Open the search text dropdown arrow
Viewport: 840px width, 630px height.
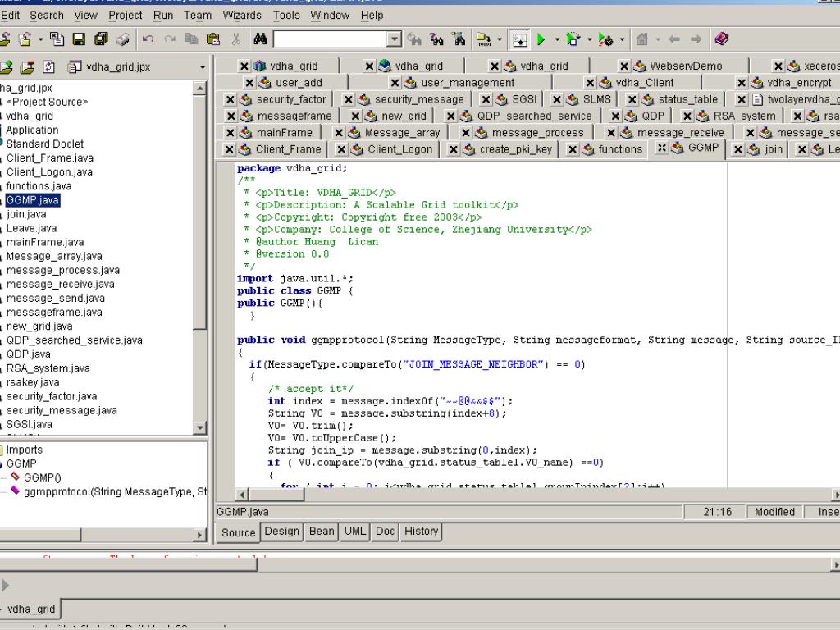coord(394,39)
